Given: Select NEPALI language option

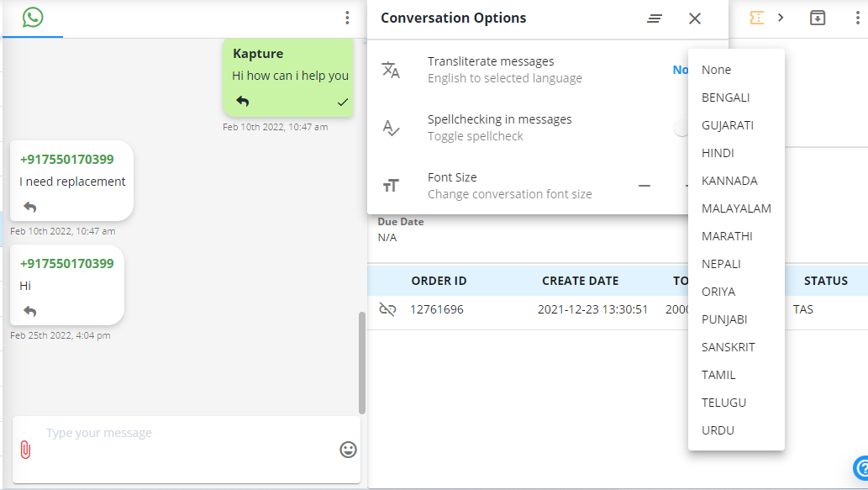Looking at the screenshot, I should point(736,264).
